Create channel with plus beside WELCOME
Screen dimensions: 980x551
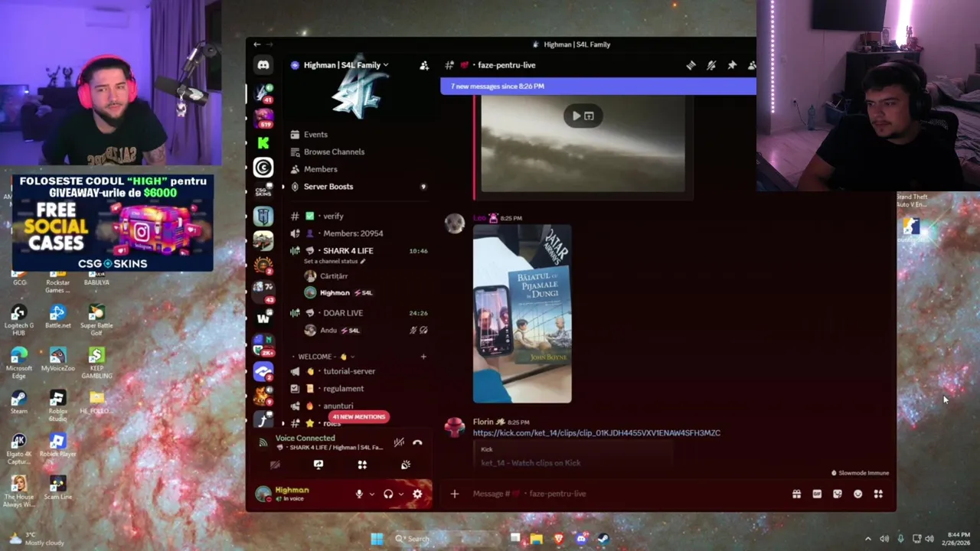423,357
